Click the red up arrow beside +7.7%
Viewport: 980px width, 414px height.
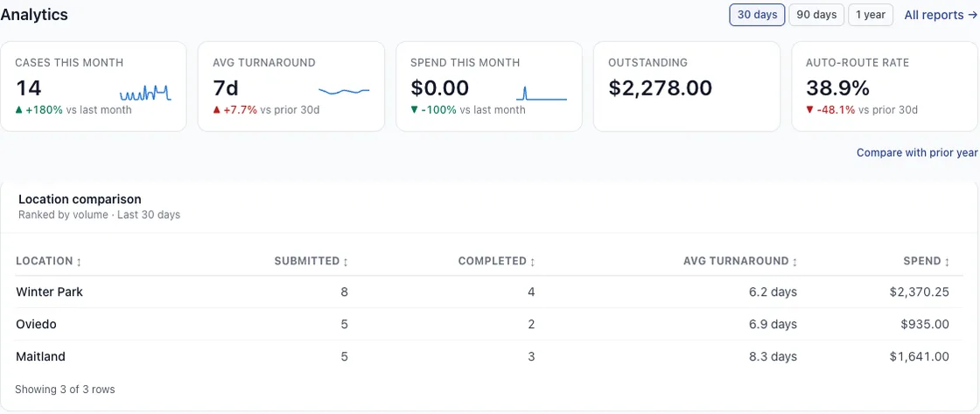(217, 110)
